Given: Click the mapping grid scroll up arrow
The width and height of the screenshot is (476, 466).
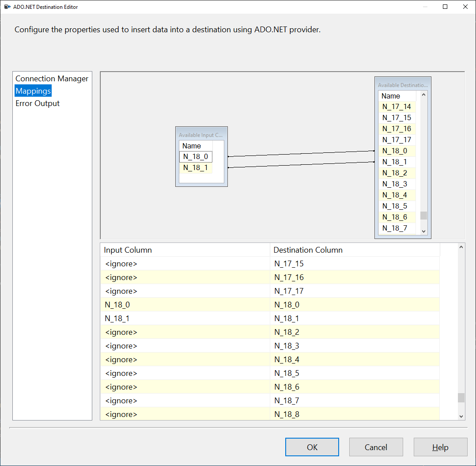Looking at the screenshot, I should [461, 247].
